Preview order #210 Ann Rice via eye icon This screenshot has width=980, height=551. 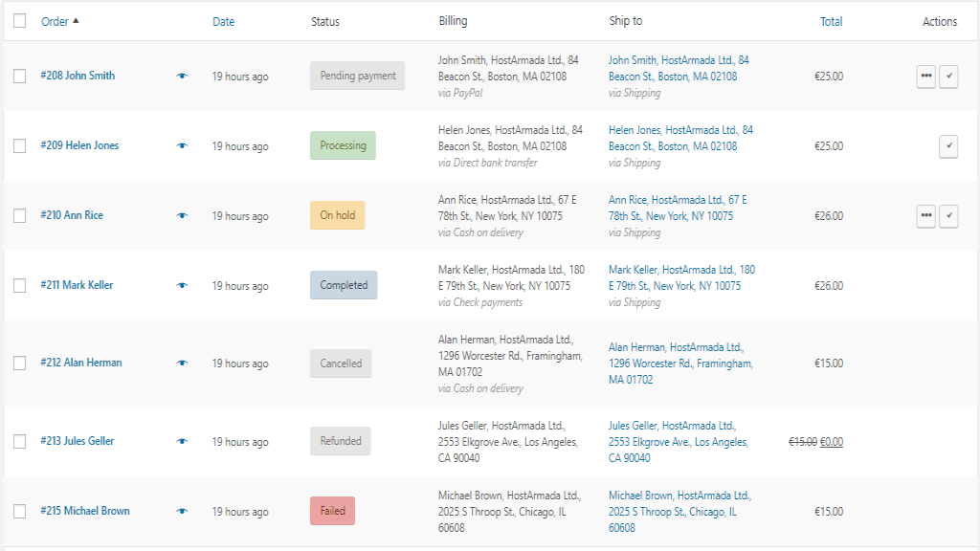point(183,216)
